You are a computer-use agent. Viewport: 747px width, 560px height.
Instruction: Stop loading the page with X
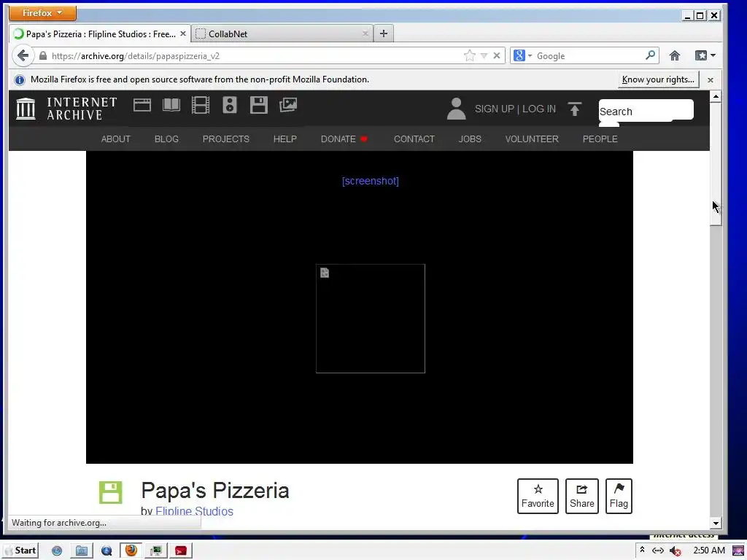pyautogui.click(x=496, y=55)
